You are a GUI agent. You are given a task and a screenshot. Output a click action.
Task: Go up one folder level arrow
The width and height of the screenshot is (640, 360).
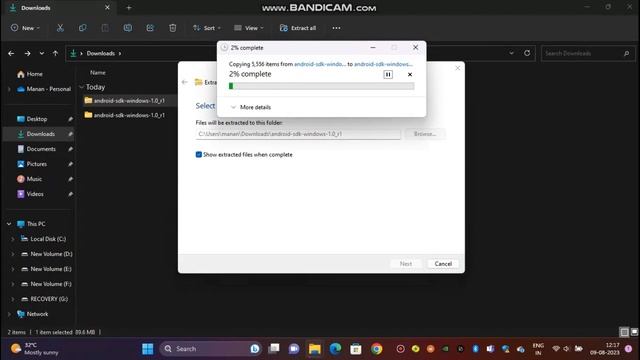[55, 53]
